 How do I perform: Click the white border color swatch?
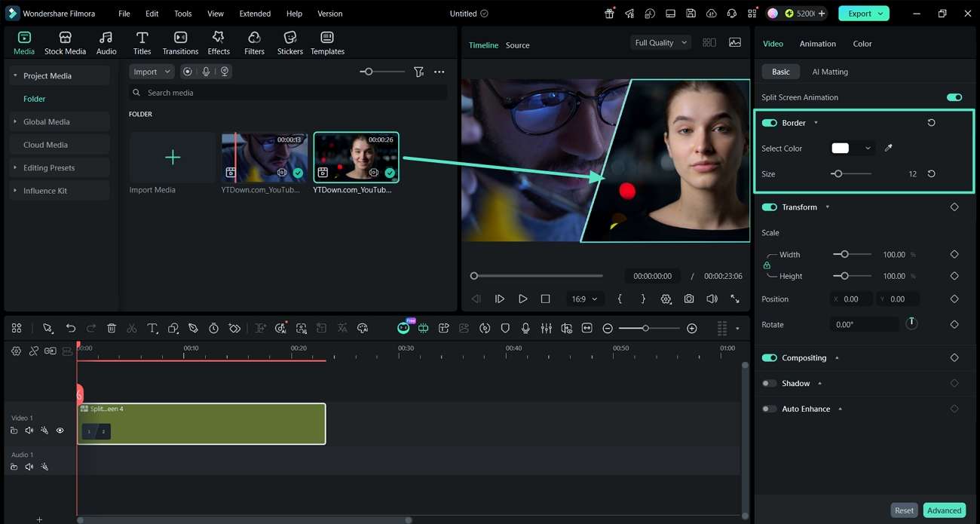coord(840,148)
